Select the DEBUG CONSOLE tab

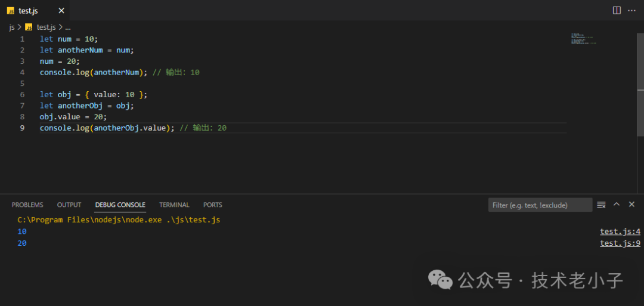(x=120, y=205)
